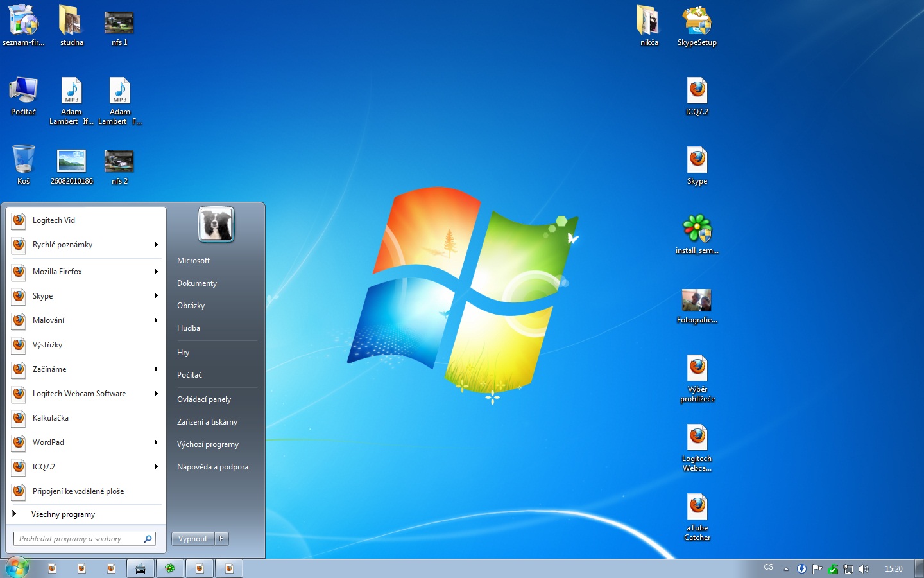Select the Skype shortcut on the desktop
Screen dimensions: 924x578
tap(697, 166)
